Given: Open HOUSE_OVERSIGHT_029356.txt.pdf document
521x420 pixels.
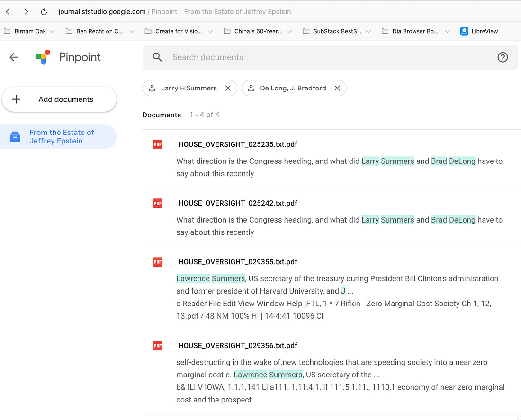Looking at the screenshot, I should click(238, 346).
